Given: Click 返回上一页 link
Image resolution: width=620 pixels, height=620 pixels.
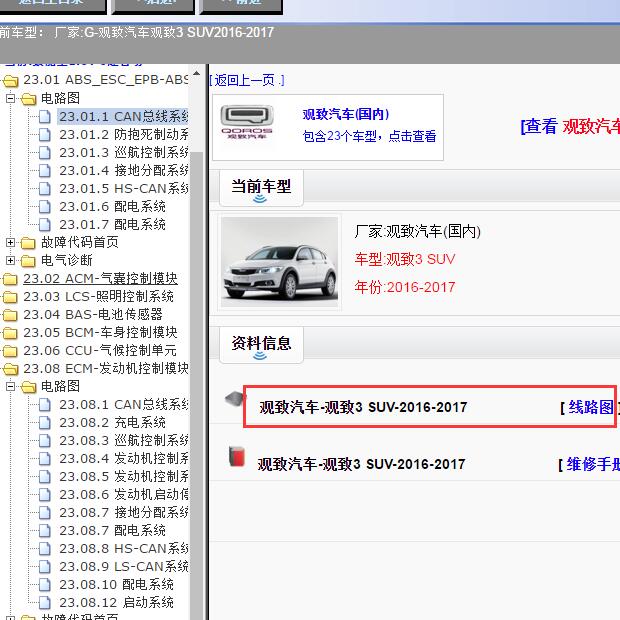Looking at the screenshot, I should (247, 81).
